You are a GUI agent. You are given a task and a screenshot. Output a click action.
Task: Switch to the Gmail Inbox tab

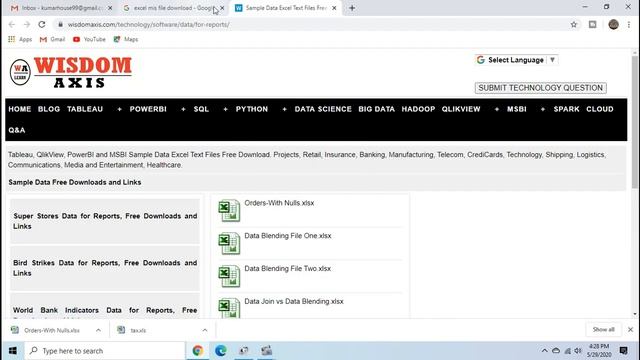(61, 8)
